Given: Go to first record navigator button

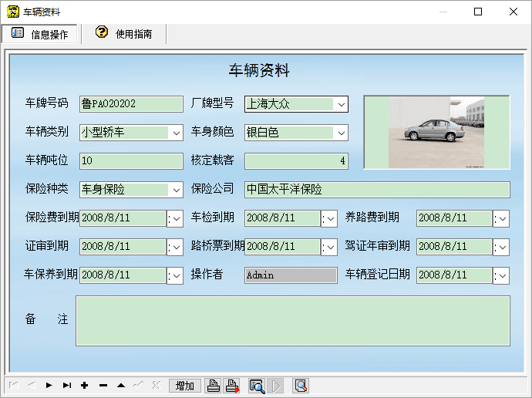Looking at the screenshot, I should pos(14,385).
